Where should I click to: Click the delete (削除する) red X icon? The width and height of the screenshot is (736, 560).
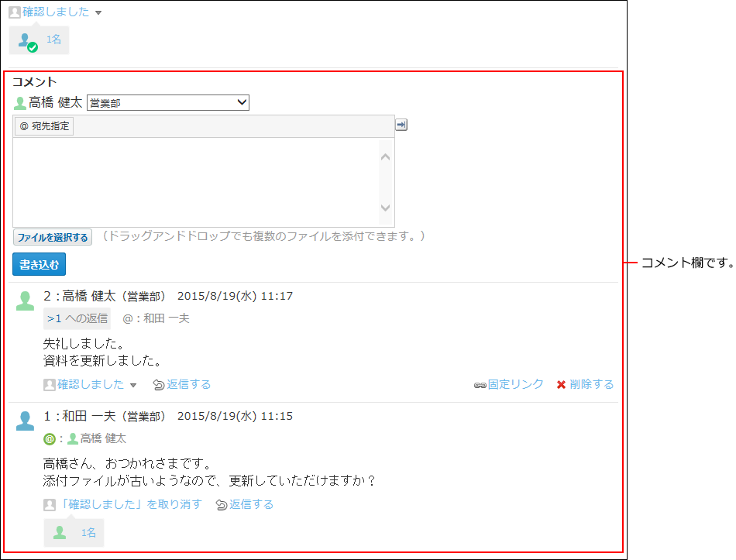point(561,385)
